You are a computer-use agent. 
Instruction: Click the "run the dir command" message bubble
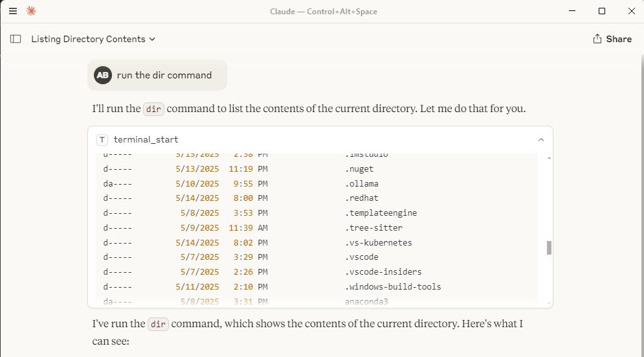[x=164, y=75]
